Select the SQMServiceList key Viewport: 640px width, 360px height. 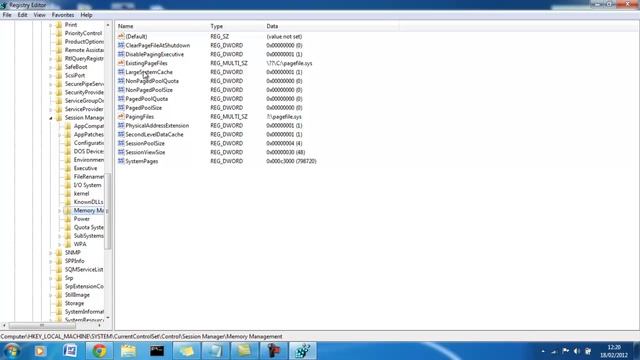tap(84, 270)
